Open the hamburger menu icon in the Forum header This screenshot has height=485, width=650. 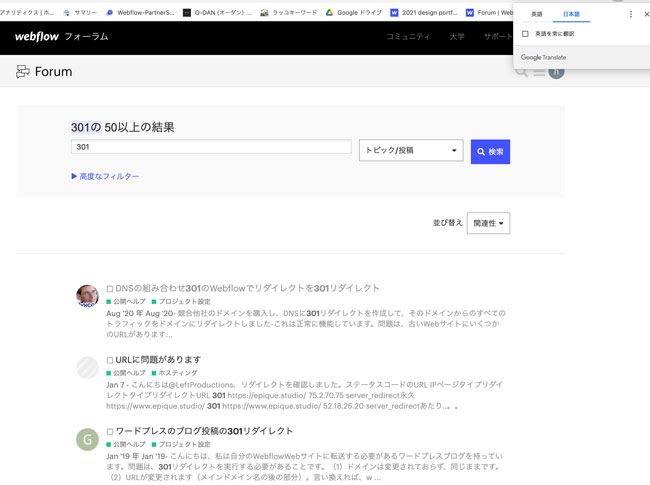[539, 72]
